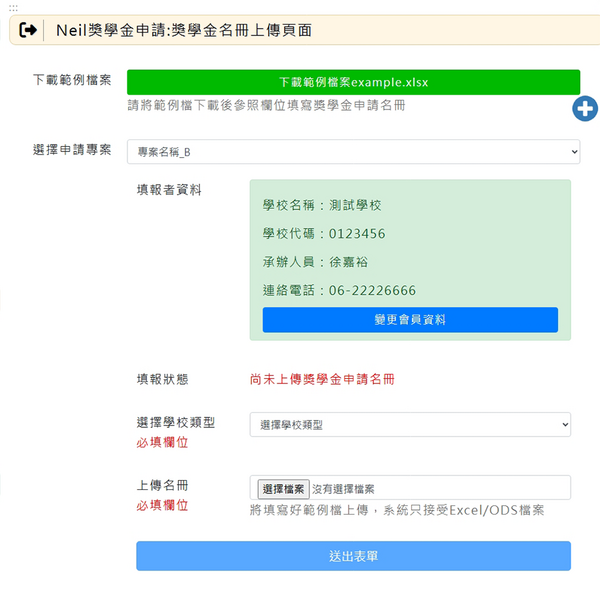
Task: Click the blue plus circle icon
Action: [x=585, y=109]
